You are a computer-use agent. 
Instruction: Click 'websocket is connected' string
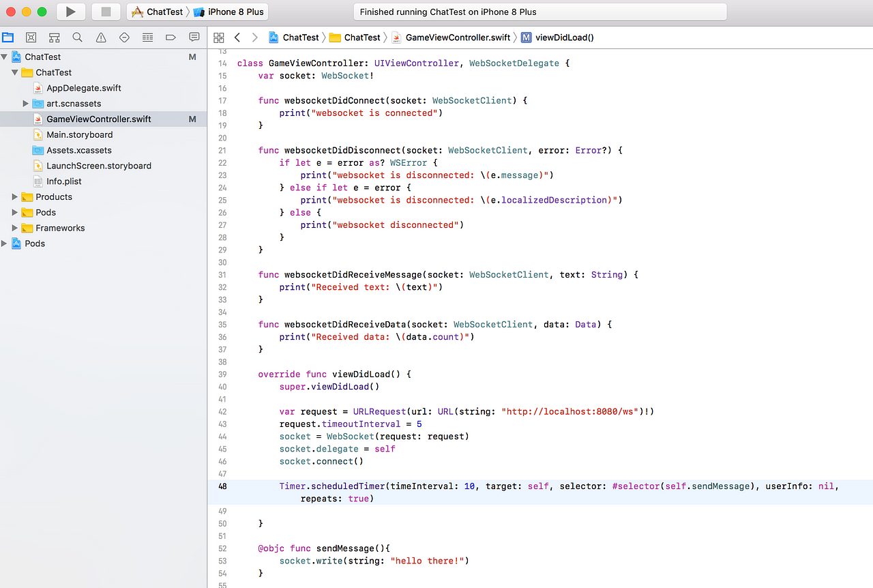(374, 113)
